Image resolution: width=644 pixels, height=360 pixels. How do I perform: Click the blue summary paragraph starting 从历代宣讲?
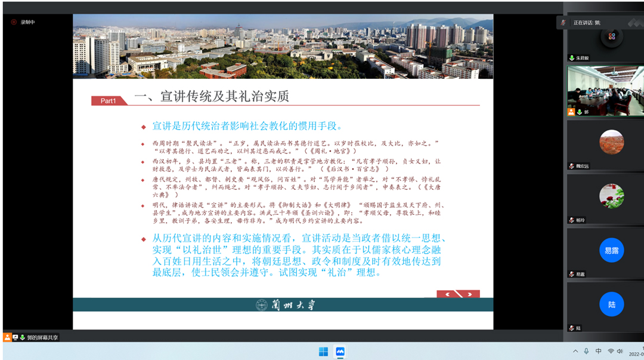[x=299, y=255]
